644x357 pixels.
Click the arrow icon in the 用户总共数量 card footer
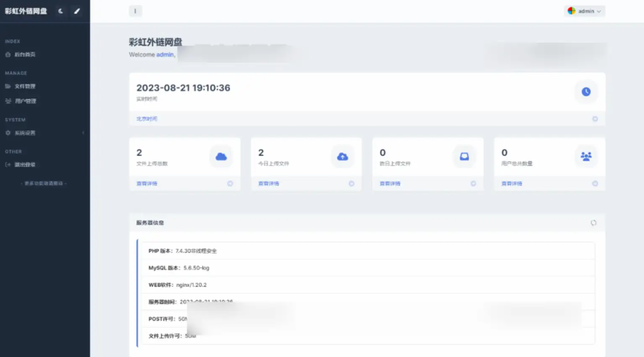(595, 183)
